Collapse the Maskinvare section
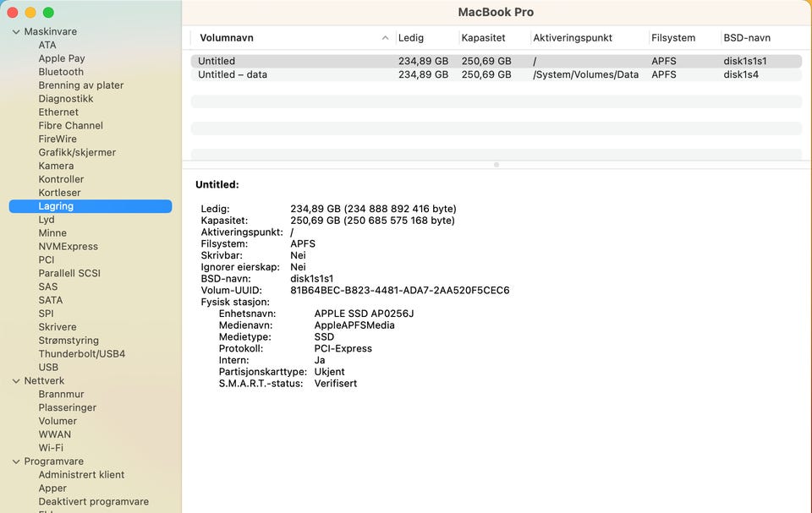Image resolution: width=812 pixels, height=513 pixels. click(16, 31)
